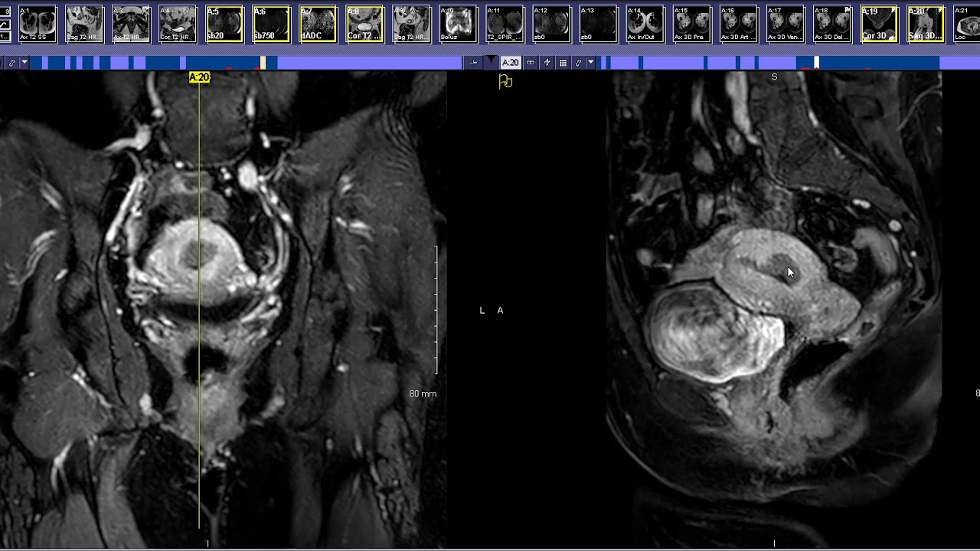Open the A:15 Ax 3D Pre series thumbnail
The width and height of the screenshot is (980, 551).
point(691,24)
